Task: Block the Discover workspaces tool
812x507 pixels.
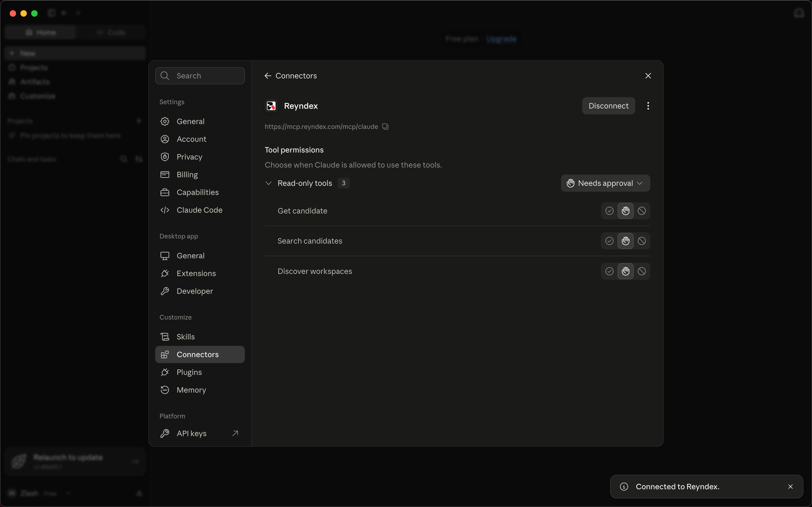Action: [x=641, y=271]
